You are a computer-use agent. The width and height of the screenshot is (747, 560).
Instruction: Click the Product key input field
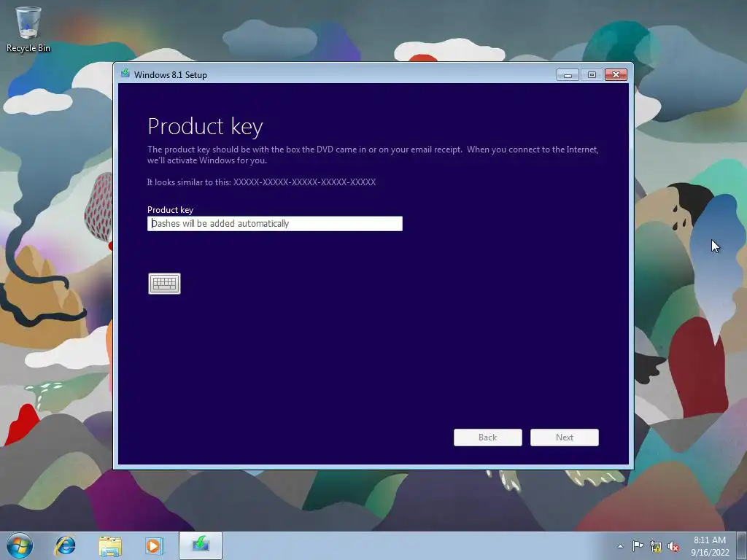click(275, 223)
